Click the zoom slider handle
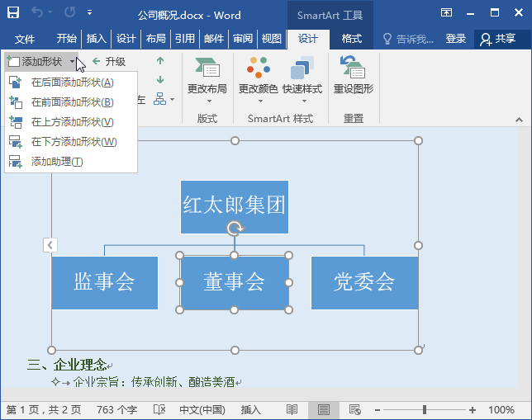 (424, 410)
